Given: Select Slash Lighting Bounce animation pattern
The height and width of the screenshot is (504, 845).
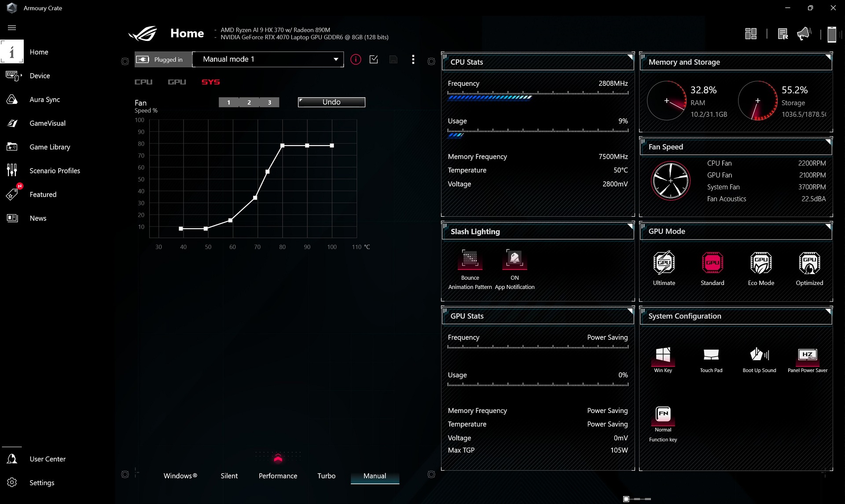Looking at the screenshot, I should pyautogui.click(x=470, y=259).
